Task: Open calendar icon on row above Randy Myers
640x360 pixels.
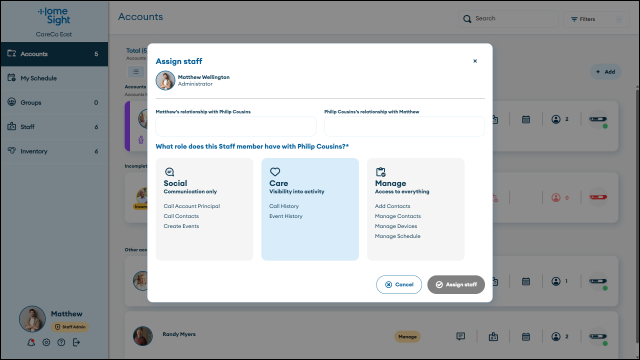Action: click(526, 281)
